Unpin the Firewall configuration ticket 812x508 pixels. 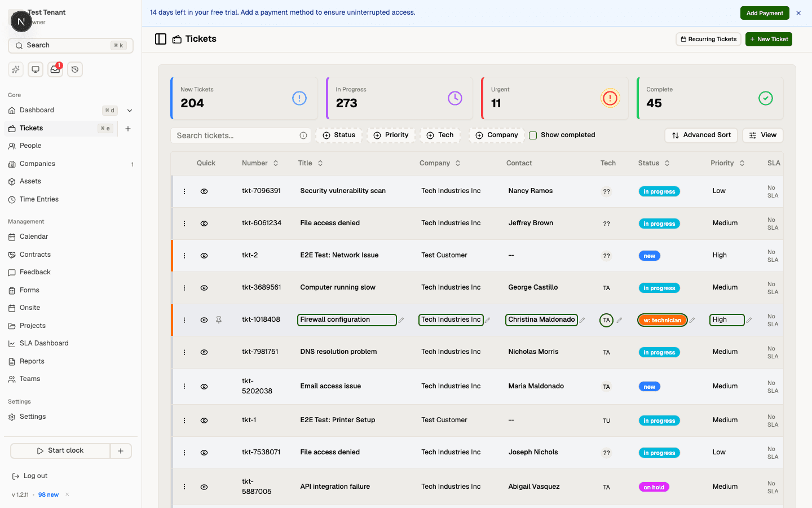pyautogui.click(x=219, y=319)
